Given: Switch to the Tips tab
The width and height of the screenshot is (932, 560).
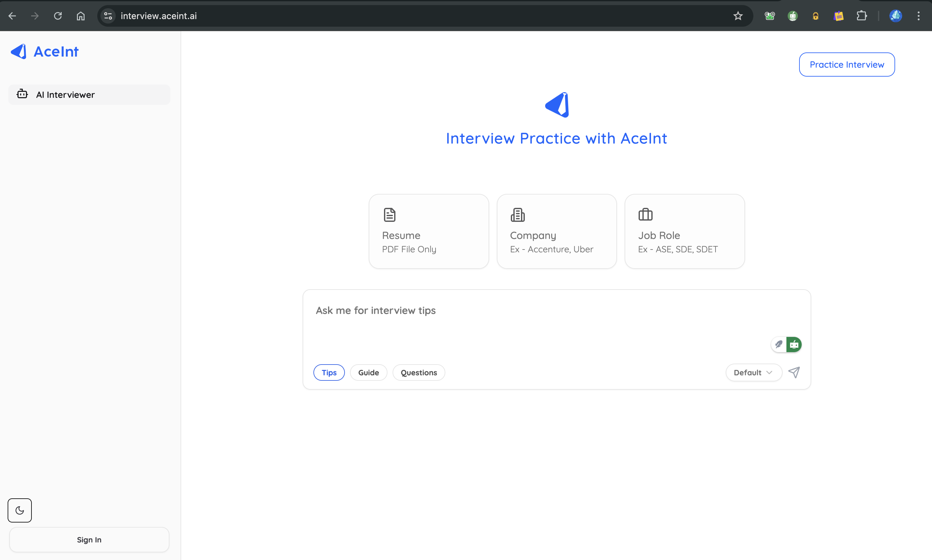Looking at the screenshot, I should pyautogui.click(x=329, y=372).
